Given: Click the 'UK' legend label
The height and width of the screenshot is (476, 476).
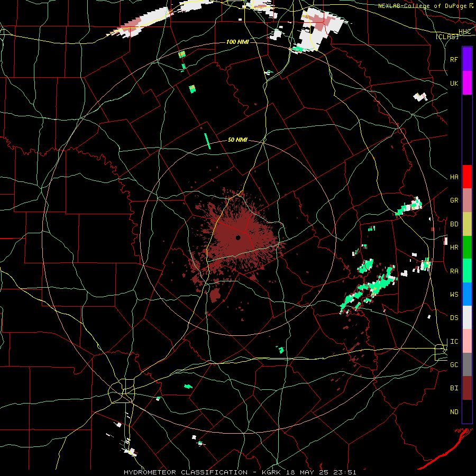Looking at the screenshot, I should click(x=454, y=83).
